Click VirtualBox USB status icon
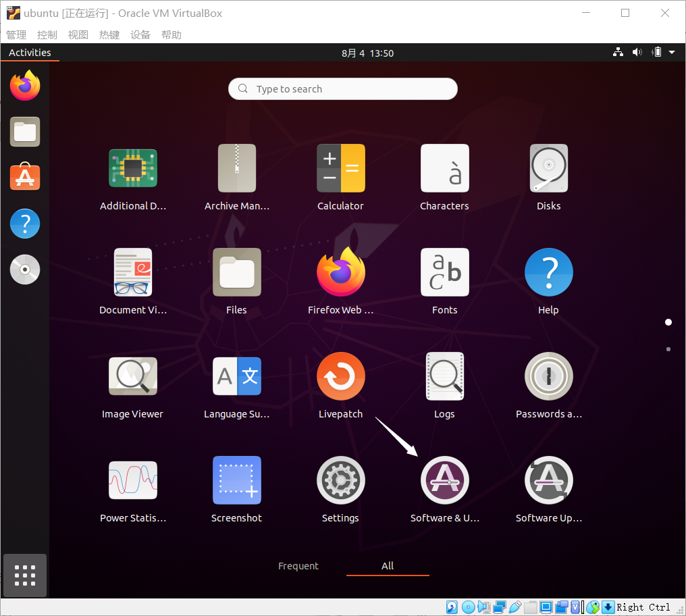The height and width of the screenshot is (616, 686). [x=515, y=607]
